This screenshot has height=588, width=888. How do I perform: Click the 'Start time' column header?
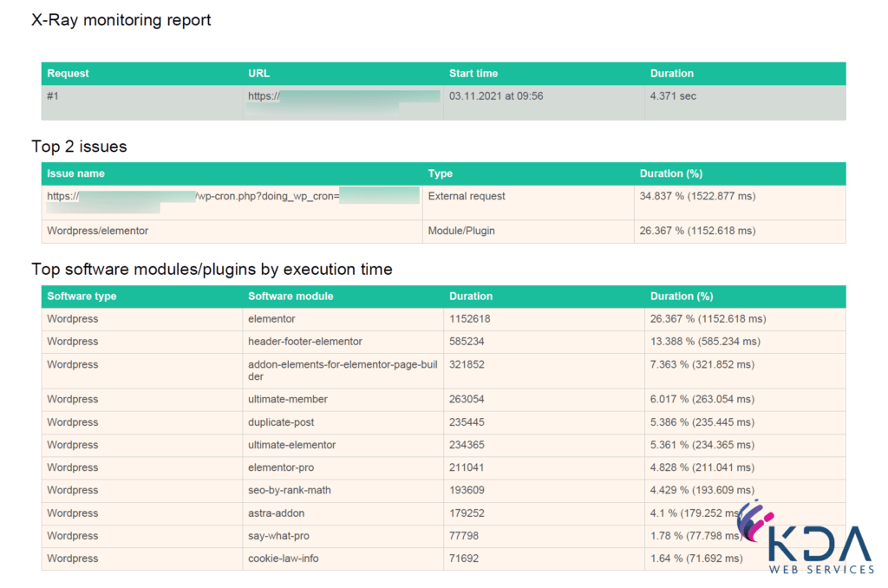pos(473,73)
